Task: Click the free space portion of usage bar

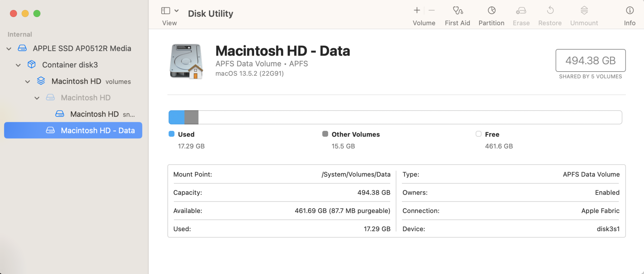Action: [x=410, y=117]
